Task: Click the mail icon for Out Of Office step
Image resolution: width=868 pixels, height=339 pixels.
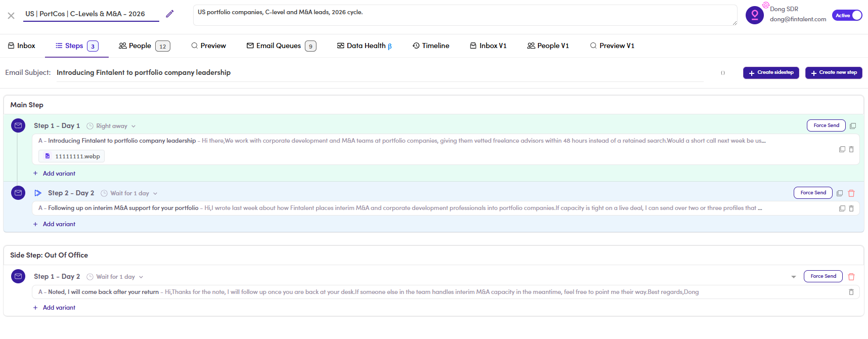Action: click(18, 276)
